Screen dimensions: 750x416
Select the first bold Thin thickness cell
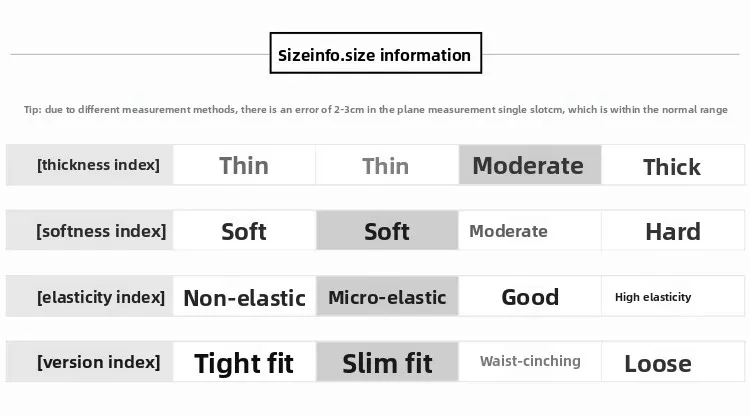[244, 165]
